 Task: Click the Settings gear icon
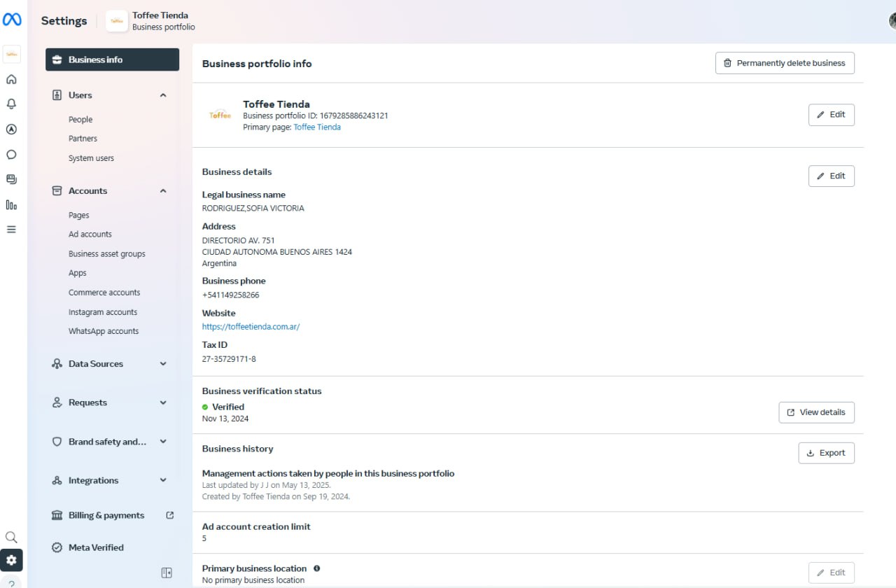(x=11, y=560)
